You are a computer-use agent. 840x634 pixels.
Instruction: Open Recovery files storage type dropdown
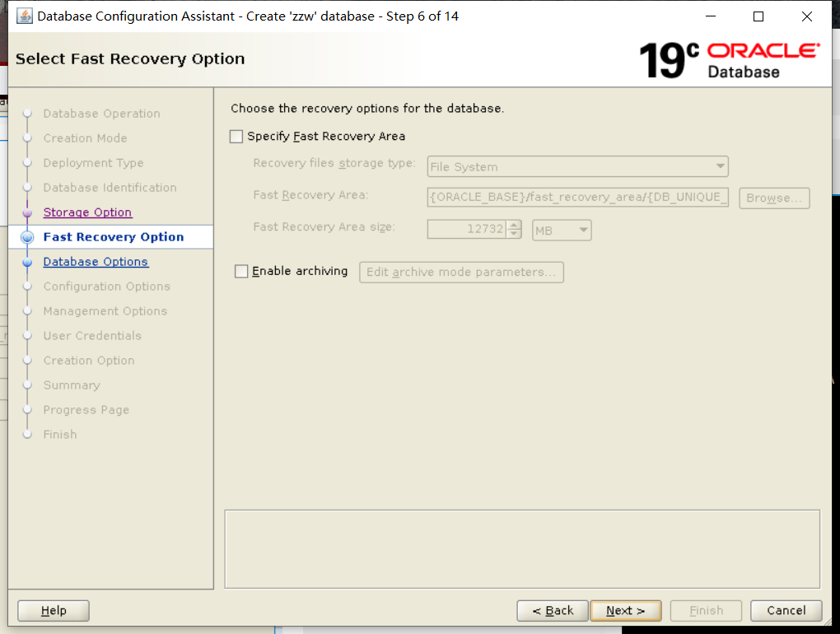click(577, 166)
